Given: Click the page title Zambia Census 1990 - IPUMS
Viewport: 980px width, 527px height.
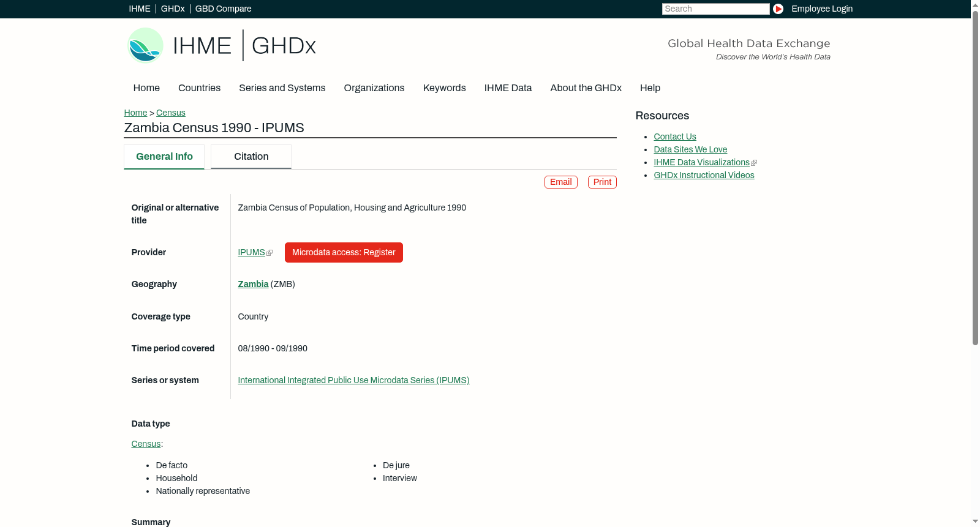Looking at the screenshot, I should 214,128.
